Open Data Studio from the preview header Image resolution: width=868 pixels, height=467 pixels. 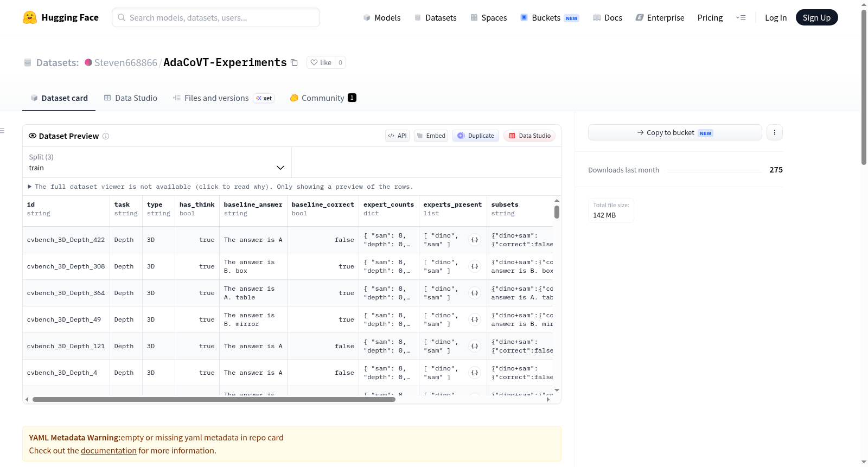coord(529,136)
